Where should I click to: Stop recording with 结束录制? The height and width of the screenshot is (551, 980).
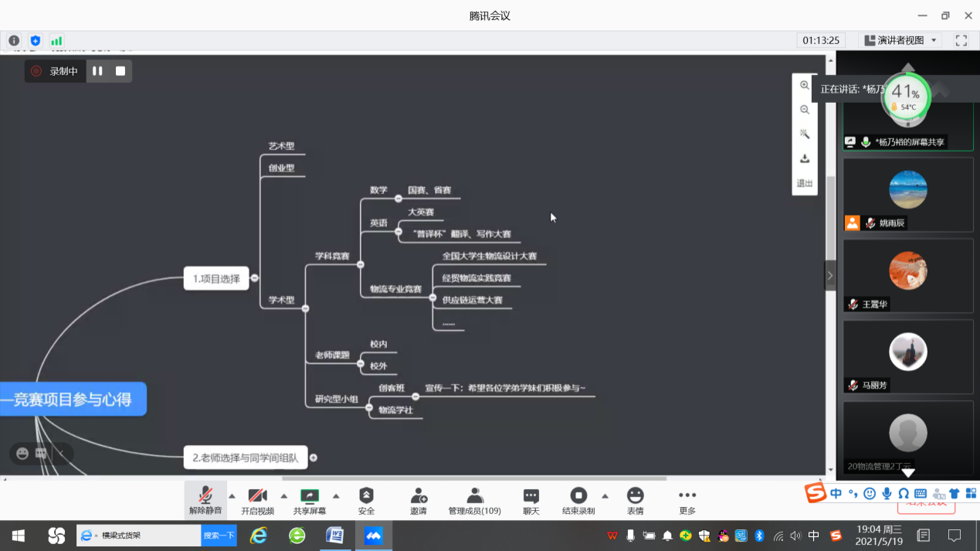[578, 495]
